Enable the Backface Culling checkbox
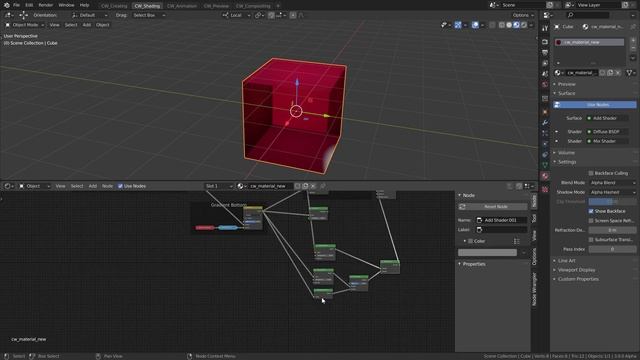This screenshot has height=360, width=640. click(591, 173)
